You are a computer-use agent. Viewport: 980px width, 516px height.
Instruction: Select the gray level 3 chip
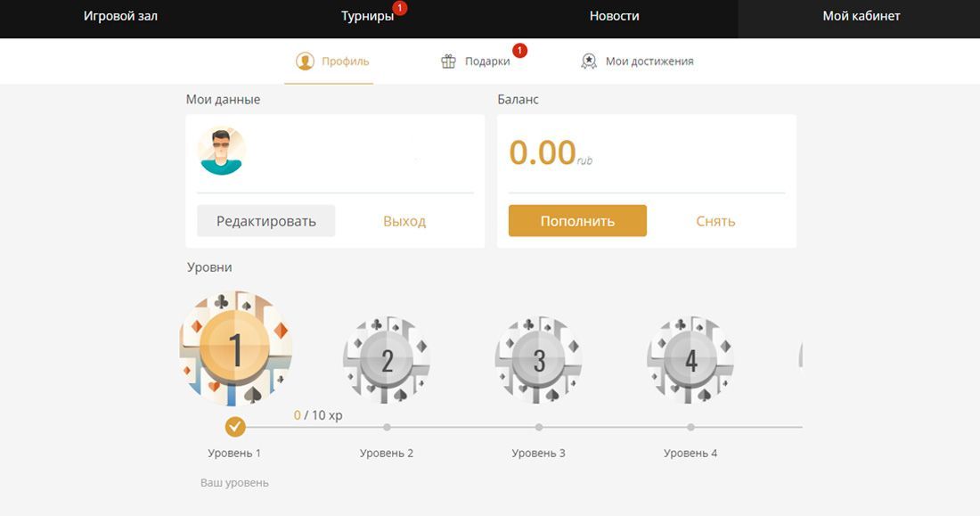point(539,360)
